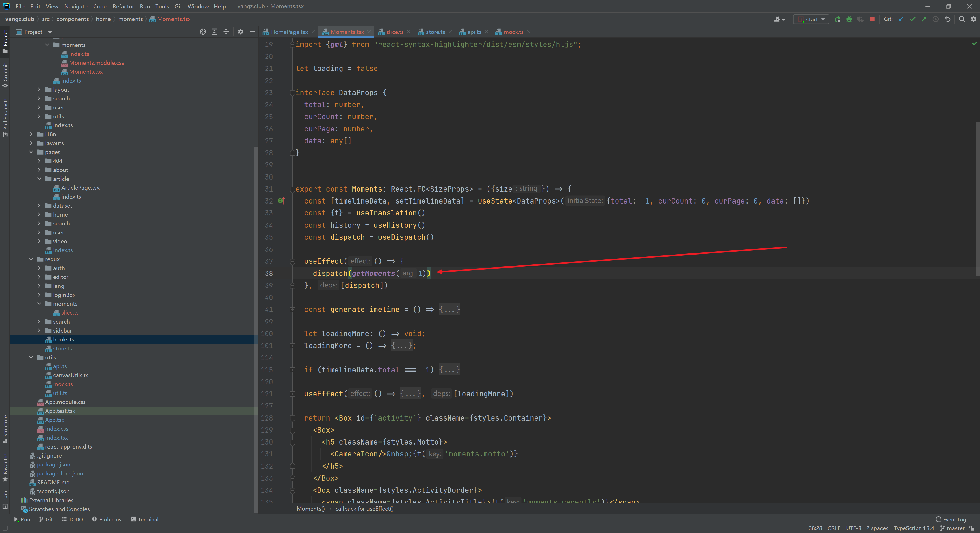
Task: Rollback changes with the undo arrow icon
Action: pyautogui.click(x=947, y=19)
